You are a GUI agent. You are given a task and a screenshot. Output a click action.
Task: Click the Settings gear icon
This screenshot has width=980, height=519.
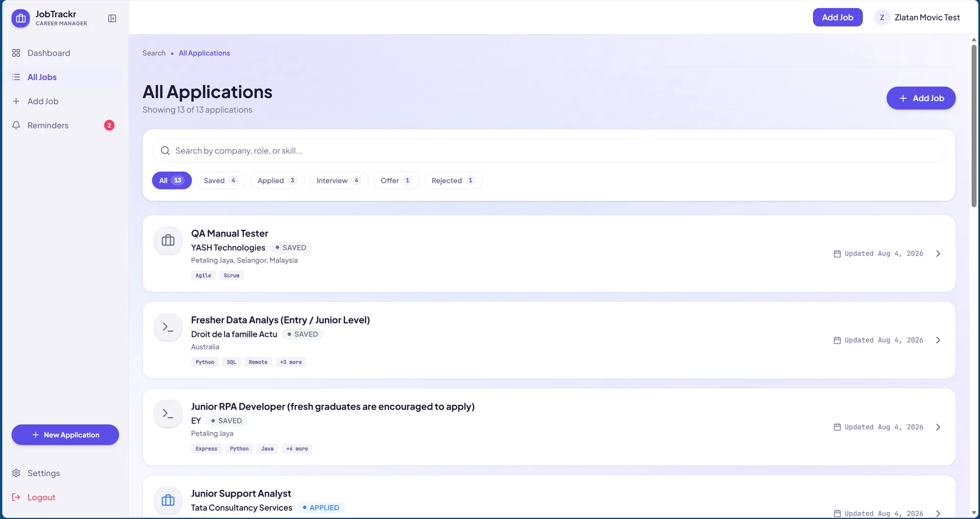(x=16, y=473)
